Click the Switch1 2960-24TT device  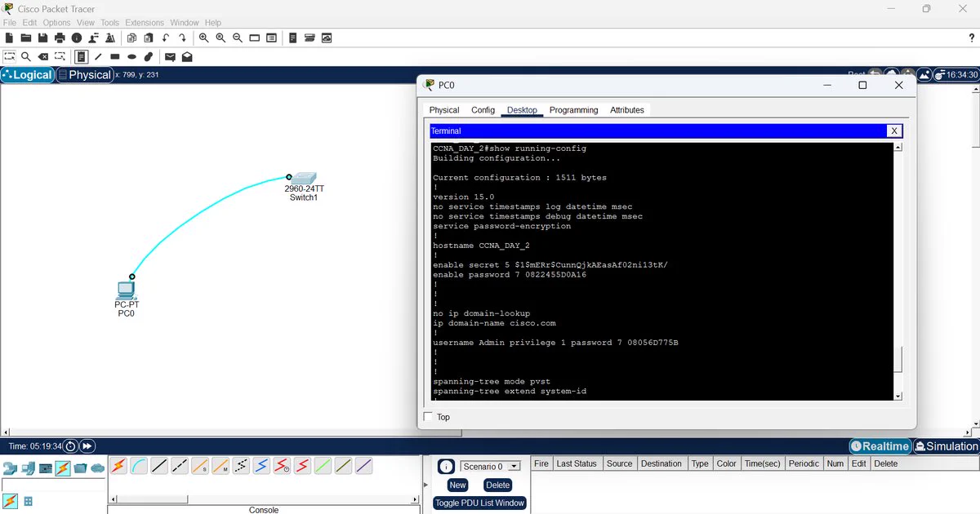tap(304, 179)
